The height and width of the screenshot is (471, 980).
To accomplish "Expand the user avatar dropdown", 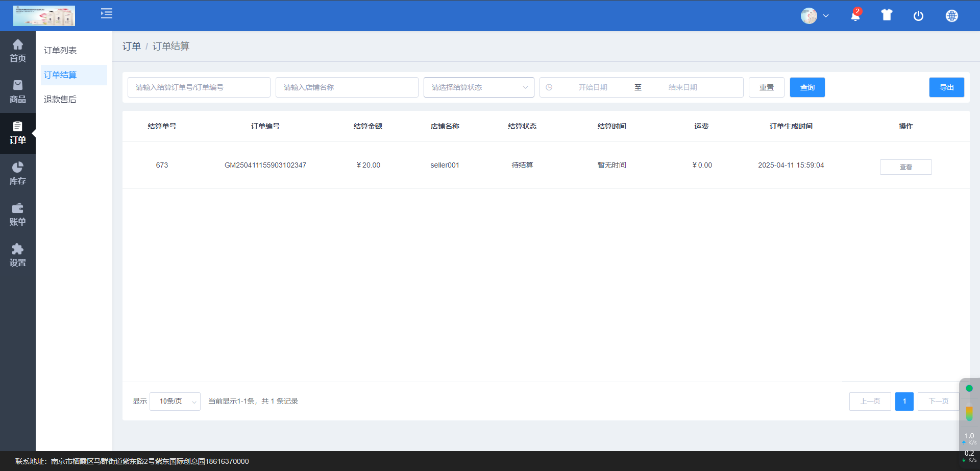I will click(815, 16).
